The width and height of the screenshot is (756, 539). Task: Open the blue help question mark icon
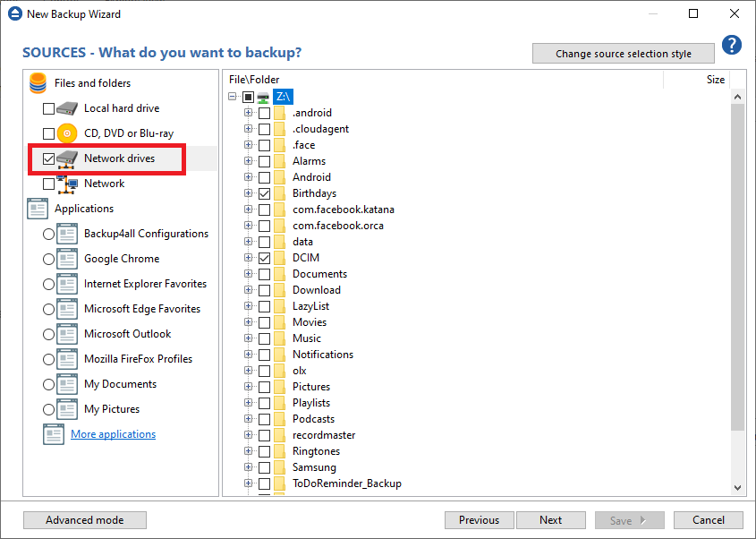(732, 45)
